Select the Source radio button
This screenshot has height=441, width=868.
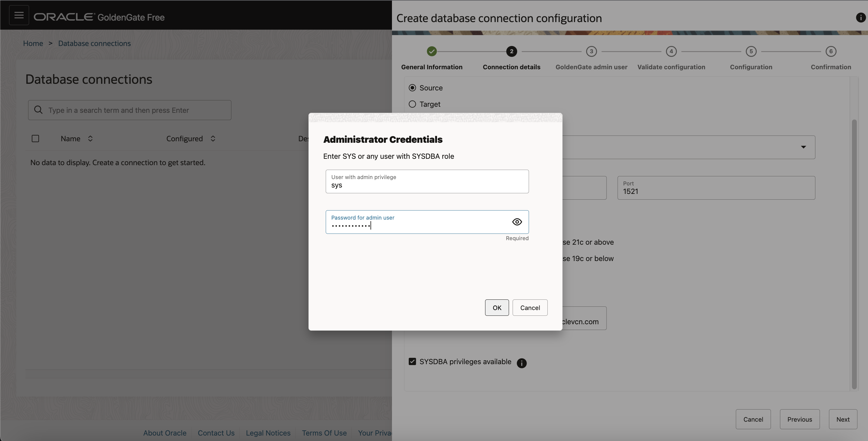pyautogui.click(x=412, y=88)
